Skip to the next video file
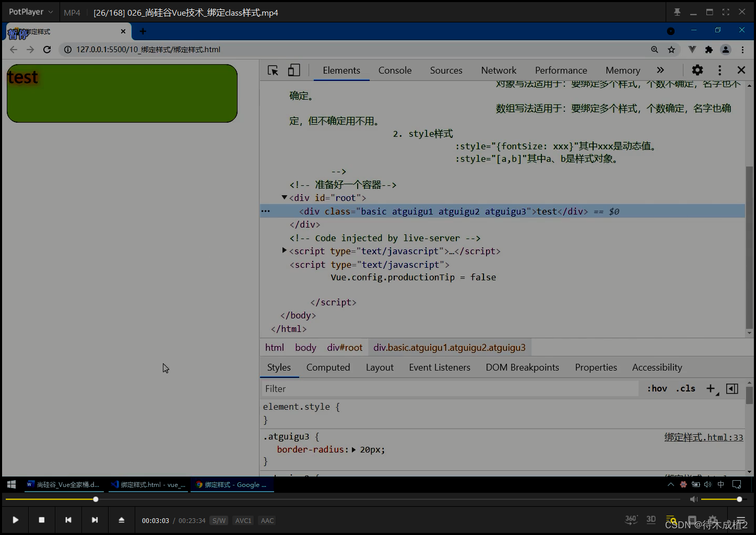756x535 pixels. pyautogui.click(x=95, y=520)
